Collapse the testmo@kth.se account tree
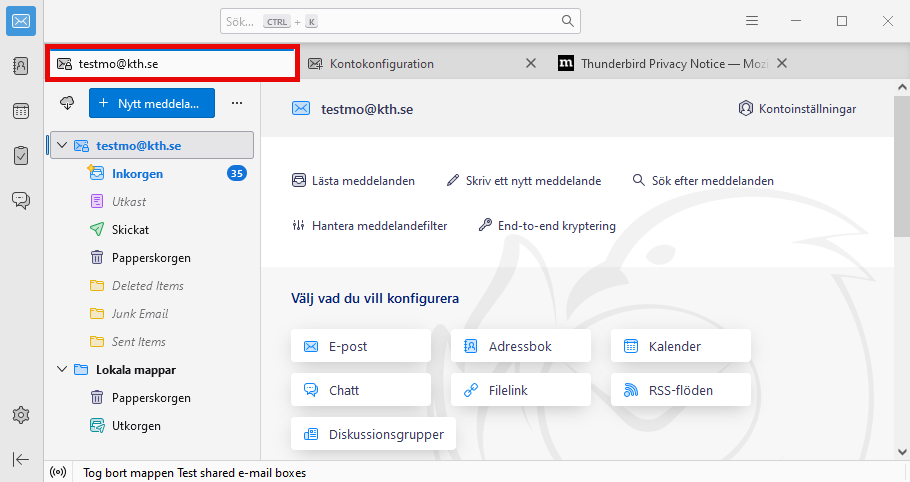This screenshot has width=910, height=482. pyautogui.click(x=62, y=146)
